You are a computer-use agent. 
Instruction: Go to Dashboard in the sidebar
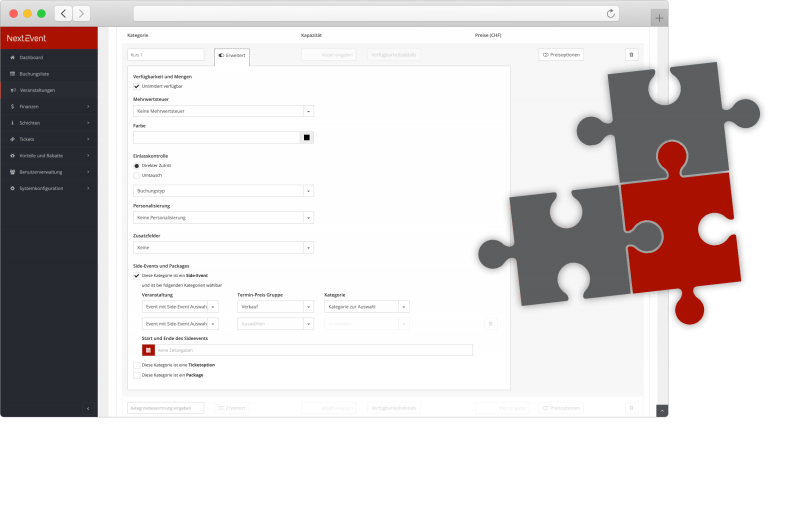click(30, 58)
